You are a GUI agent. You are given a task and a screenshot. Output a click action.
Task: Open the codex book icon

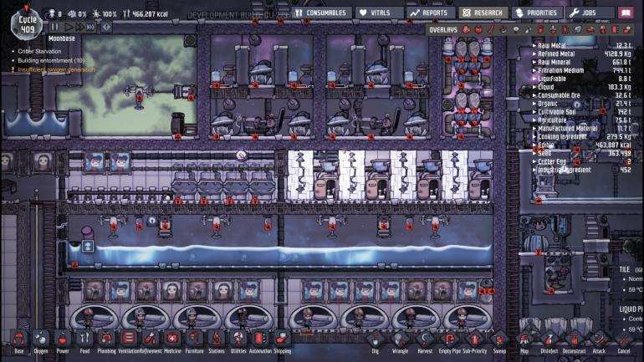coord(626,13)
